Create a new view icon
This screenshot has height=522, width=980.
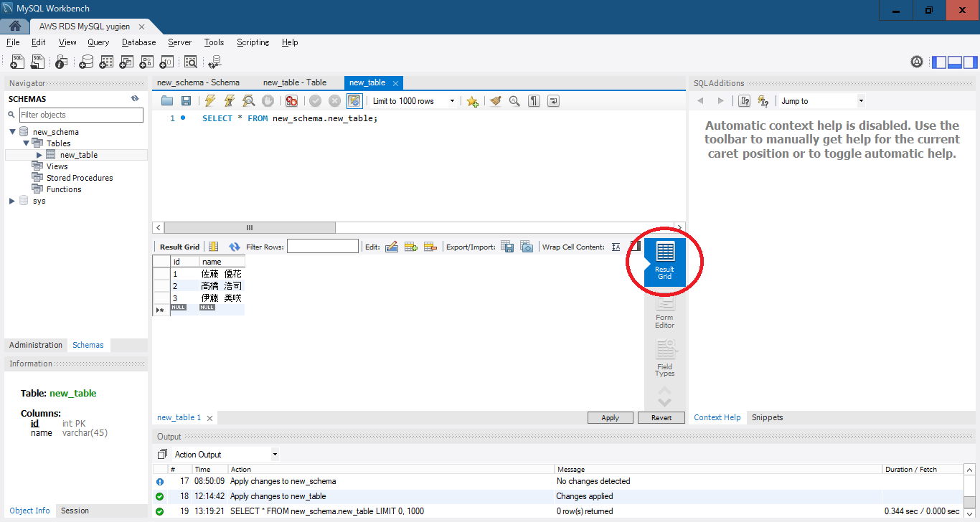[x=126, y=62]
